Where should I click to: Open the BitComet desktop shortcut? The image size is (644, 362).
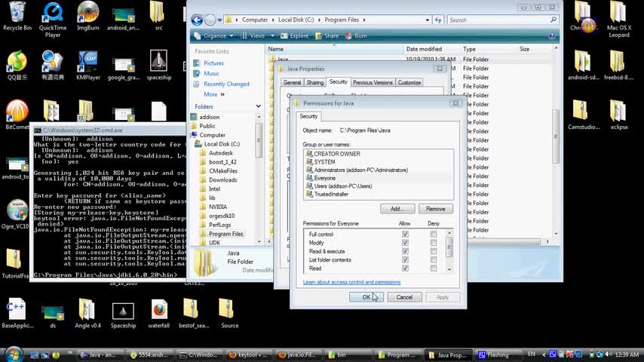click(17, 115)
